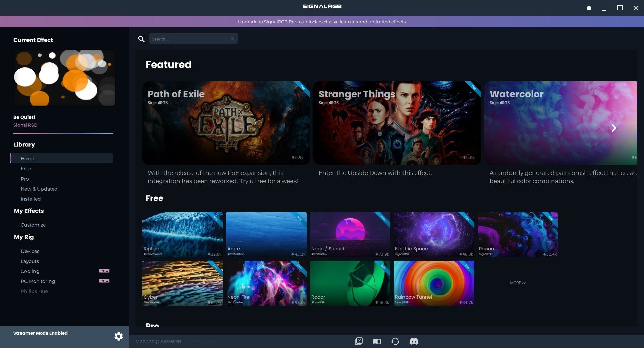This screenshot has width=644, height=348.
Task: Click the search magnifier icon
Action: coord(141,39)
